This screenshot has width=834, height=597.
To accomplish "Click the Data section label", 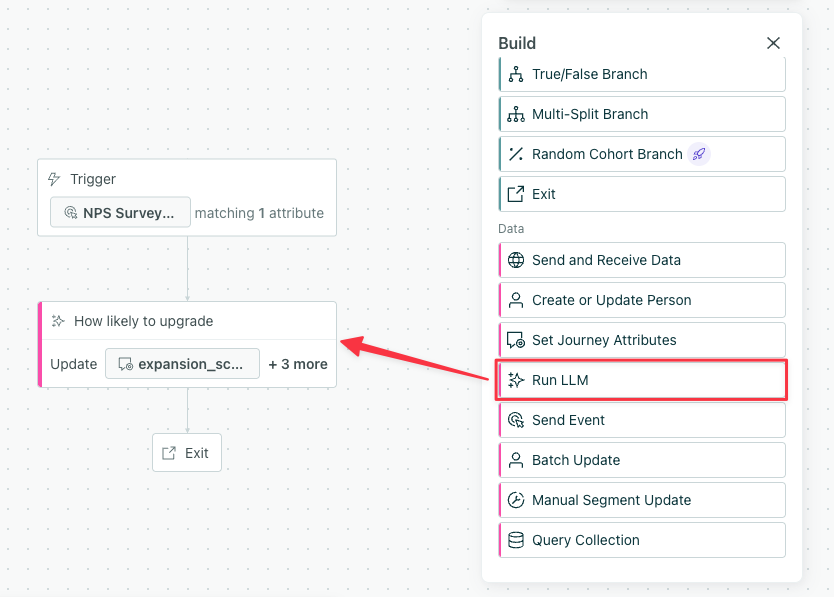I will 511,228.
